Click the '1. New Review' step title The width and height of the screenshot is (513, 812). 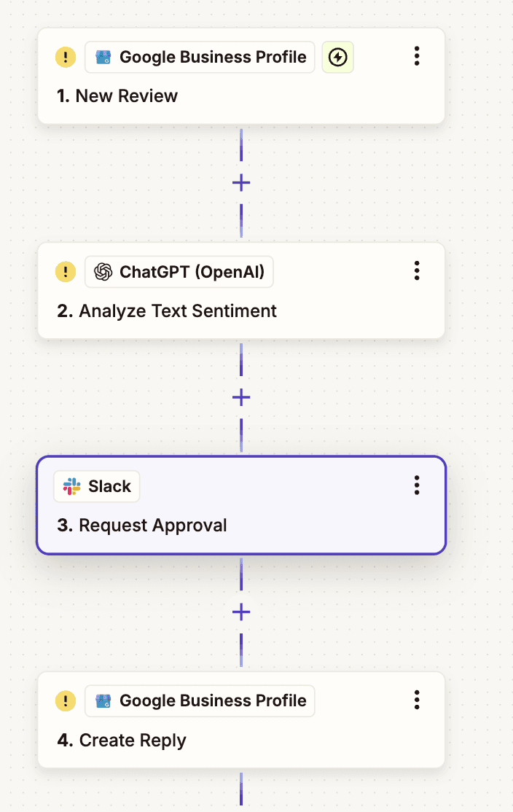pos(117,95)
